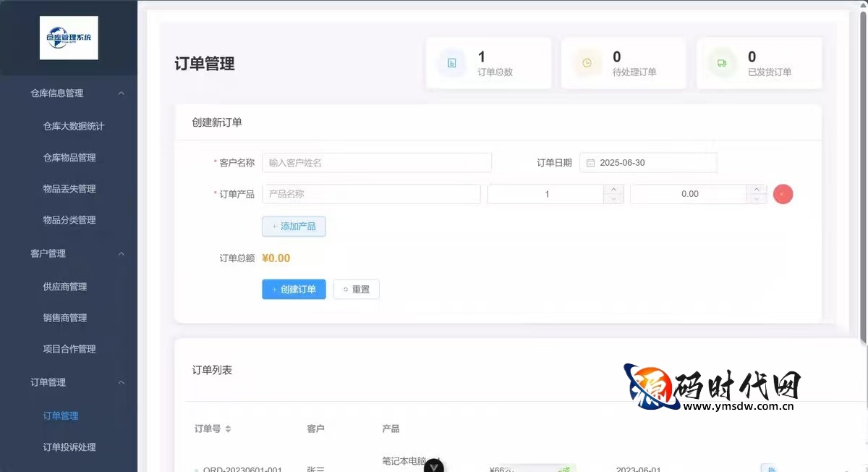Click the truck icon on the 已发货订单 card
Screen dimensions: 868x472
(x=722, y=63)
